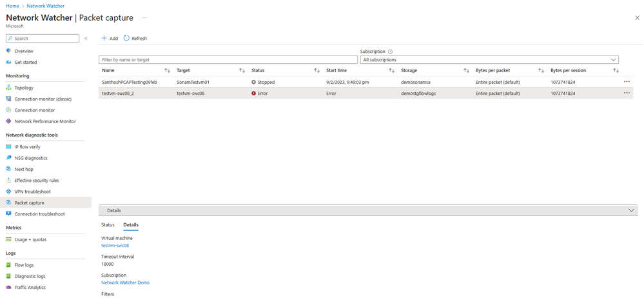
Task: Click the Overview icon in sidebar
Action: (x=8, y=51)
